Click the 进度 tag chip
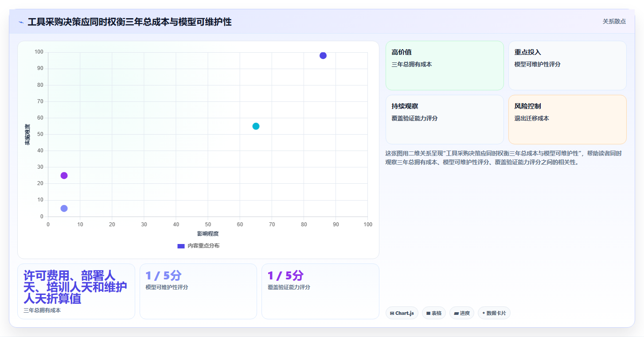644x337 pixels. 462,313
